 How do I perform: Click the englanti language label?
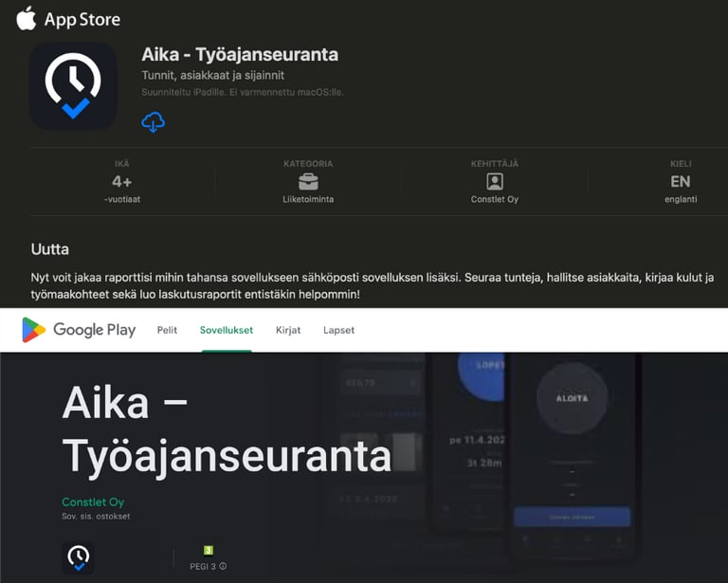[x=681, y=199]
